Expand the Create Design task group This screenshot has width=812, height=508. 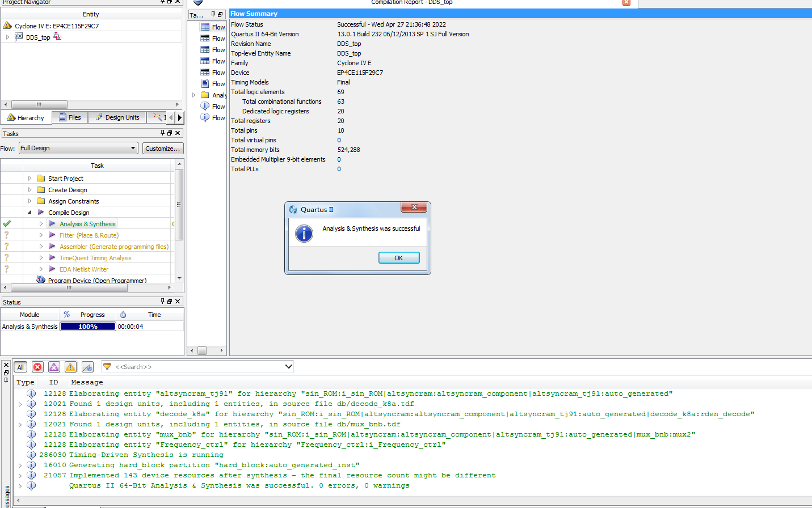point(30,189)
